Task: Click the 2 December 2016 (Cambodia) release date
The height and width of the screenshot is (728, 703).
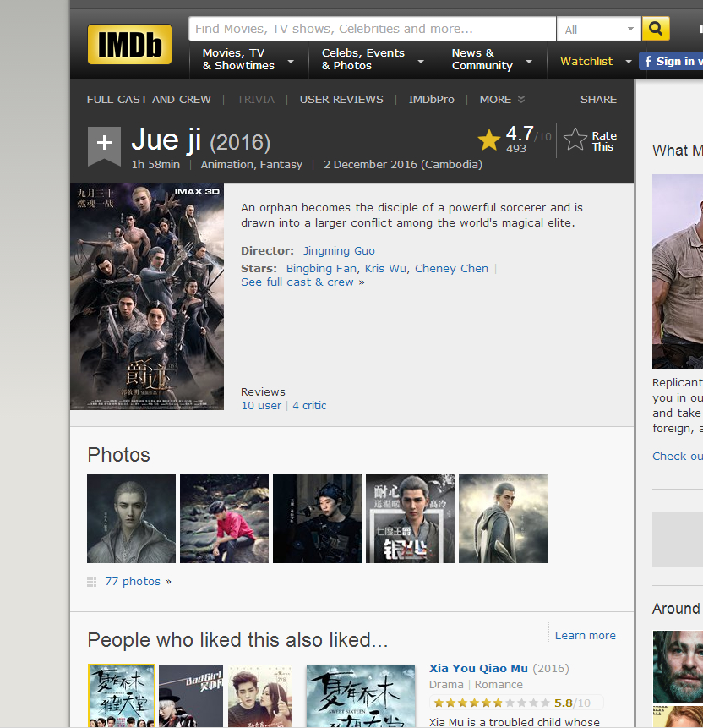Action: pos(403,164)
